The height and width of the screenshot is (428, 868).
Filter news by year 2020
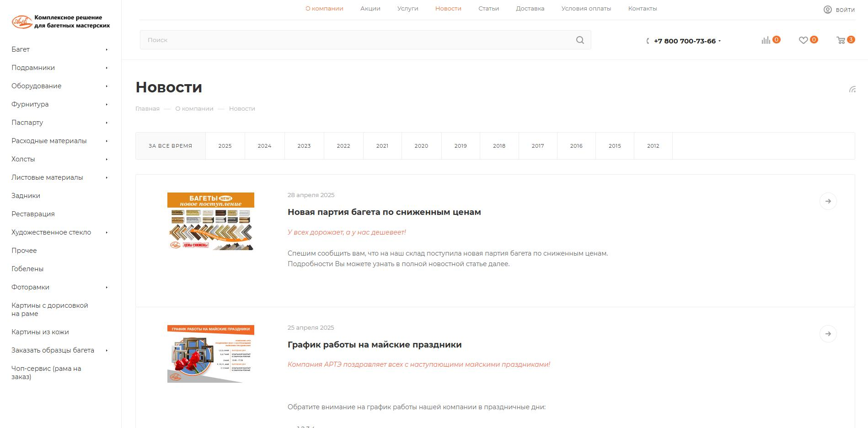[x=421, y=146]
